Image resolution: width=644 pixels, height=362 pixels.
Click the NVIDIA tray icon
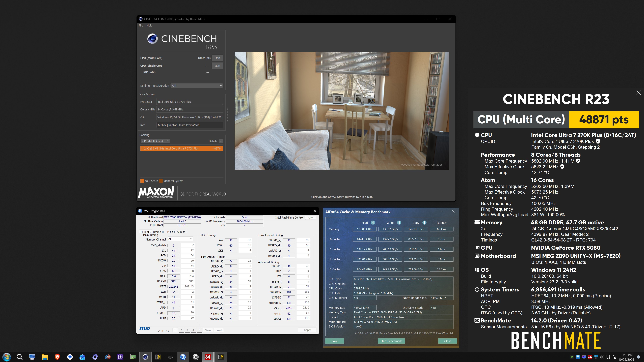[572, 357]
